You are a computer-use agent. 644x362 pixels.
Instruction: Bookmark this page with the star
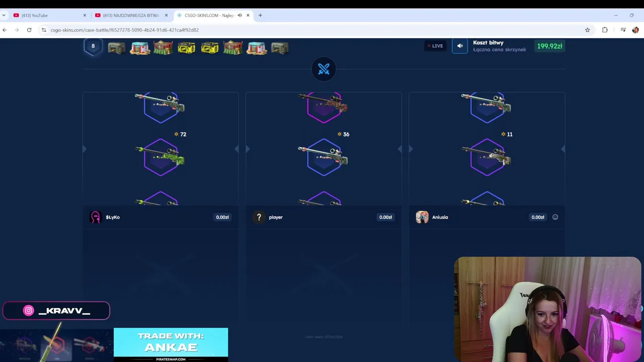point(587,30)
